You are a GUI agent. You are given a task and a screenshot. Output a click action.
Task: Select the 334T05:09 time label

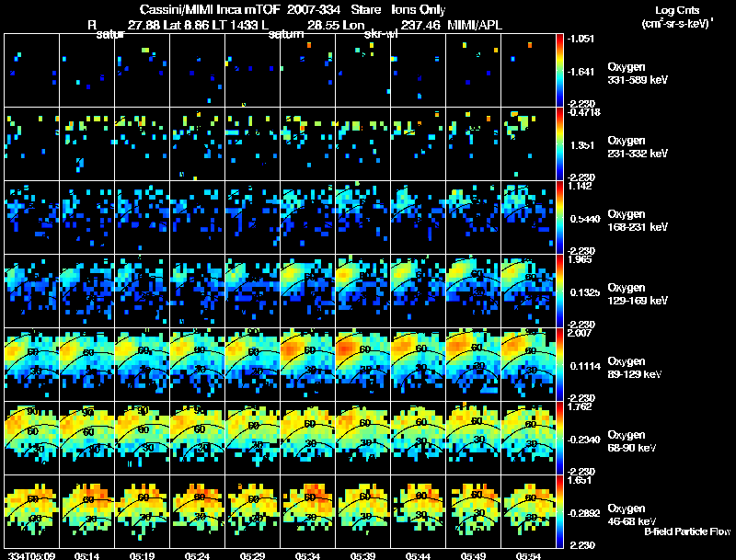point(32,555)
